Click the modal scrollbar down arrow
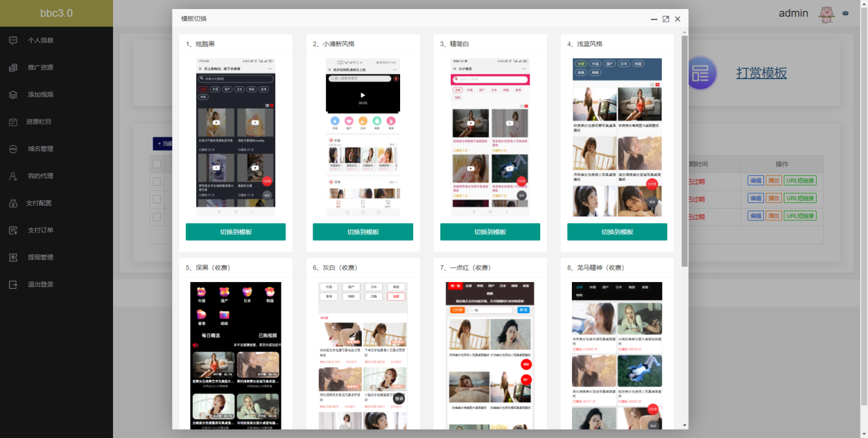868x438 pixels. 684,425
